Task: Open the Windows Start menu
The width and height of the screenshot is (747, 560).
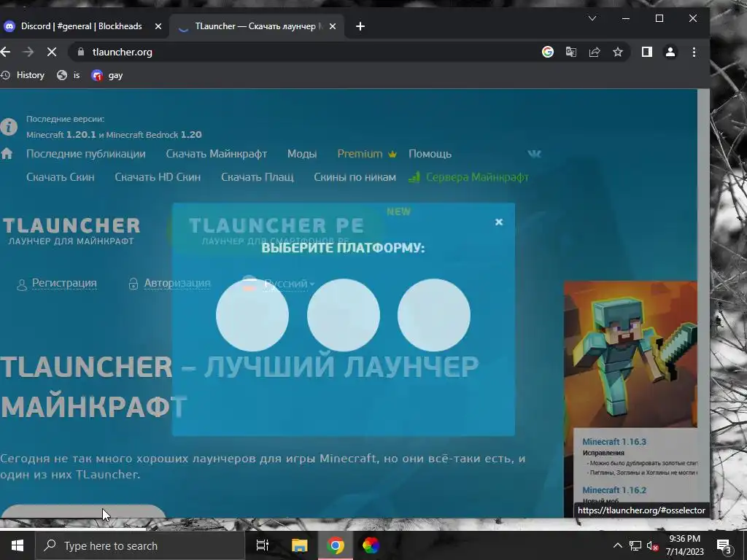Action: pos(18,545)
